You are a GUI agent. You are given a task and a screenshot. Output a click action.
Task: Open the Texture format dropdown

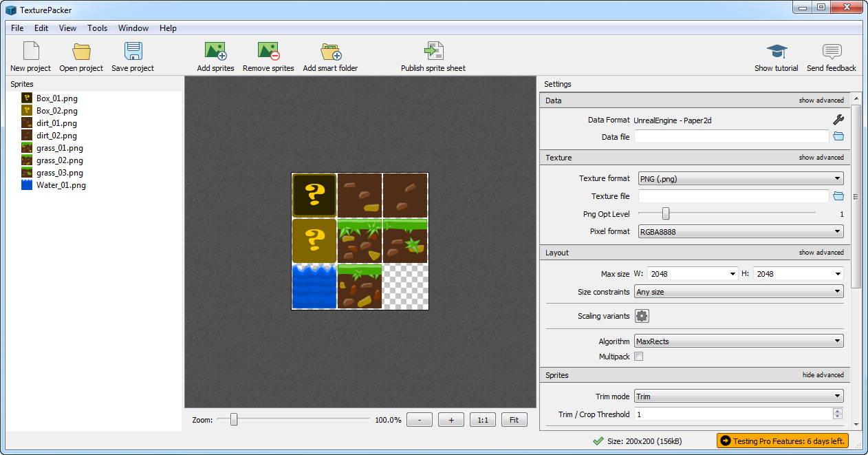[739, 178]
